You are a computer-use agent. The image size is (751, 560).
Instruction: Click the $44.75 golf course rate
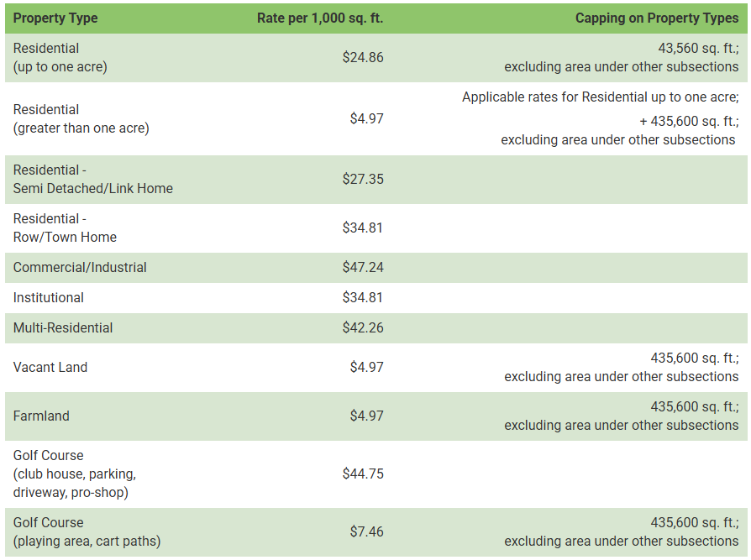[x=363, y=474]
